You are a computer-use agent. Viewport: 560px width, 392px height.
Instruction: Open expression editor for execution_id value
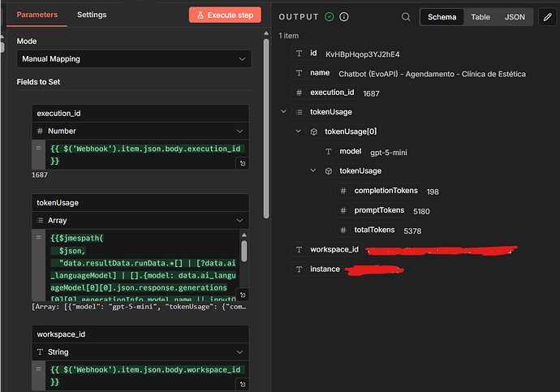click(242, 163)
